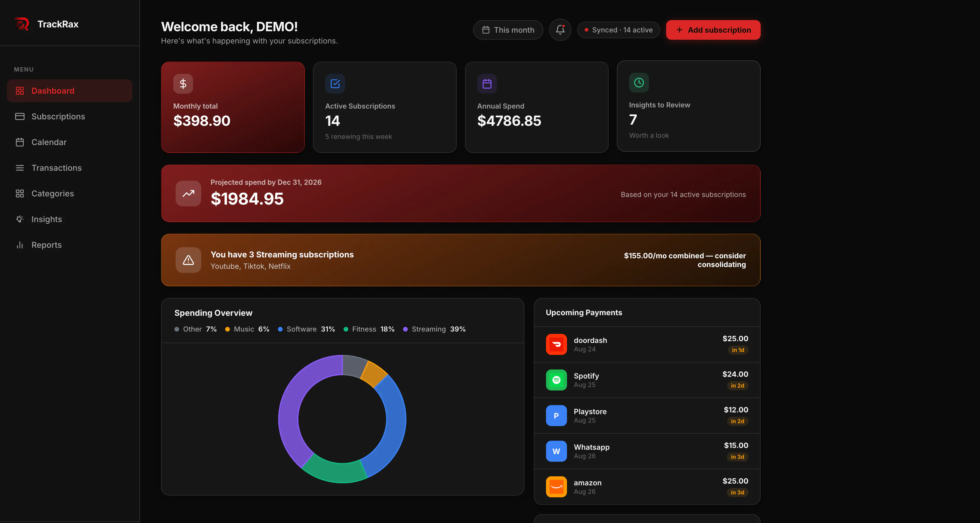Screen dimensions: 980x523
Task: Click the Playstore P icon
Action: 556,415
